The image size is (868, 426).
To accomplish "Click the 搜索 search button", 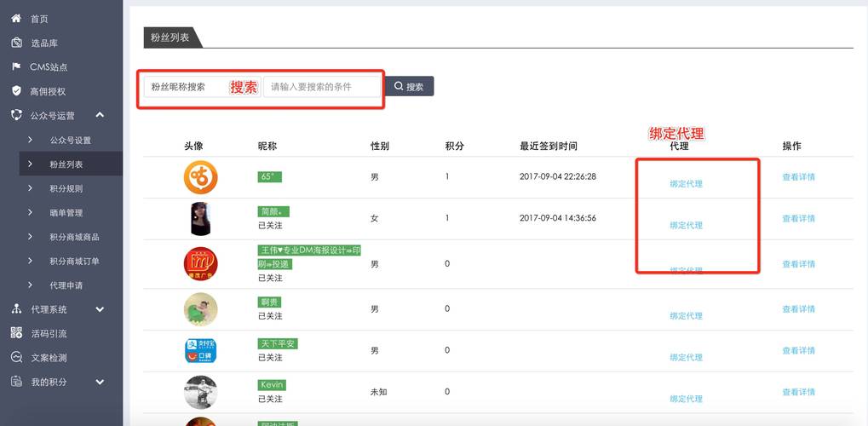I will 409,86.
